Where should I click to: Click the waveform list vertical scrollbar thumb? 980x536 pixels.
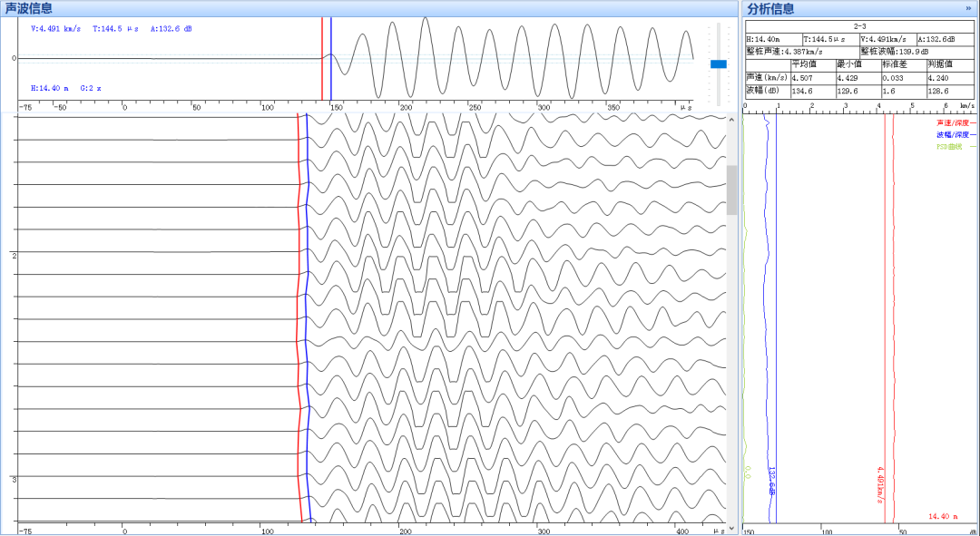[x=731, y=190]
